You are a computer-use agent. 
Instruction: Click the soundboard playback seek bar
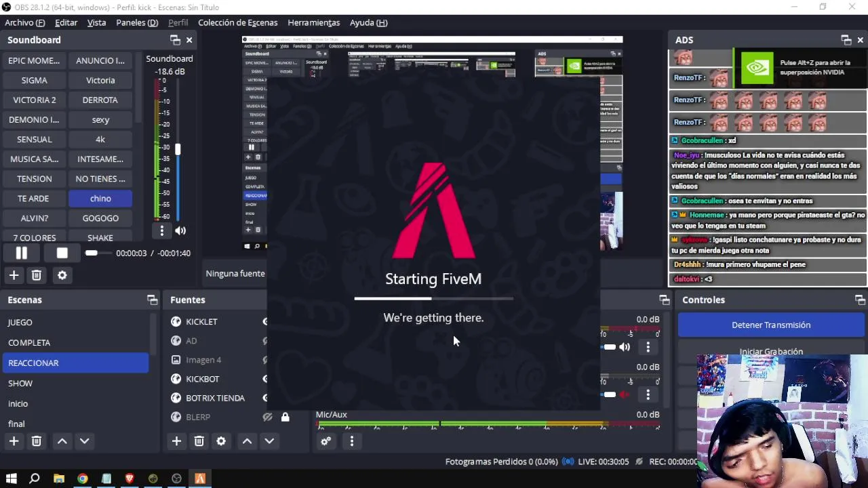[x=98, y=253]
